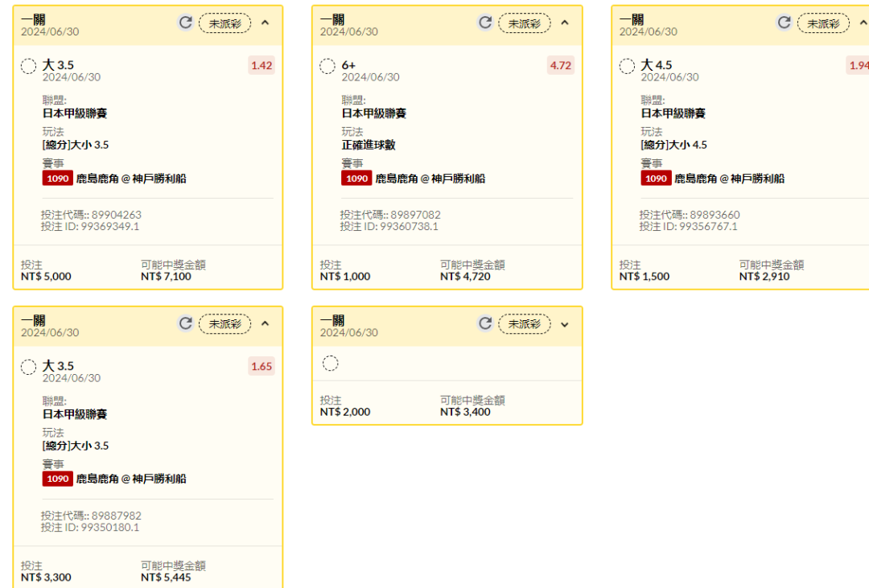Screen dimensions: 869x588
Task: Click possible winnings NT$ 3,400
Action: point(465,412)
